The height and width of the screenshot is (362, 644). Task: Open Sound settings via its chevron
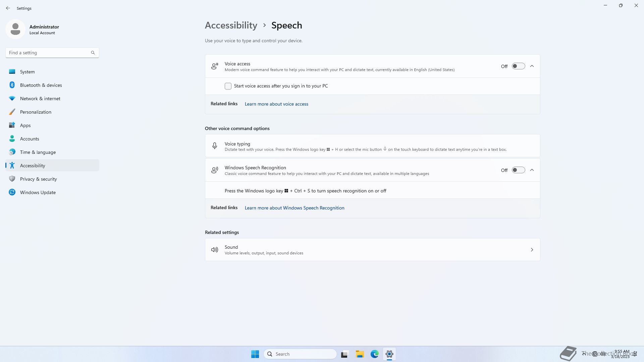coord(532,250)
